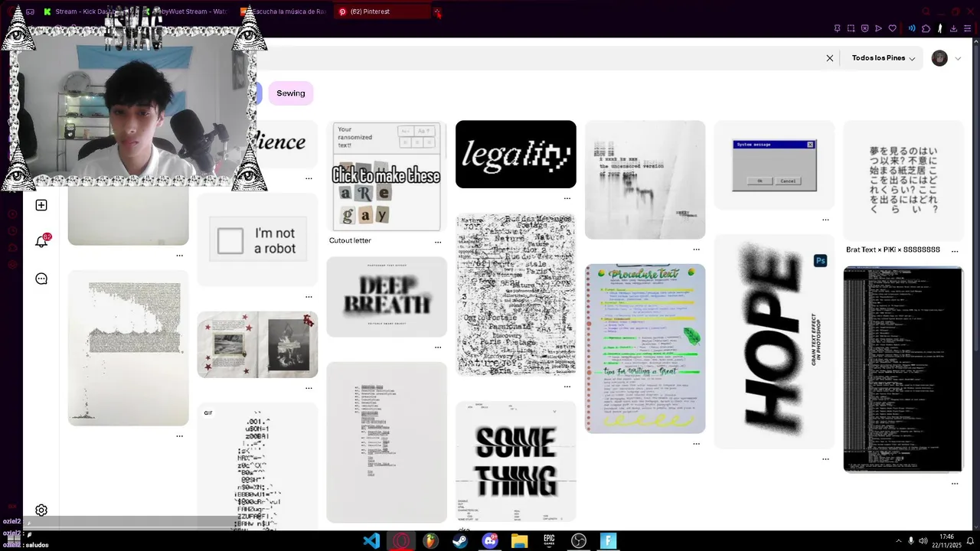
Task: Open Visual Studio Code from taskbar
Action: (371, 541)
